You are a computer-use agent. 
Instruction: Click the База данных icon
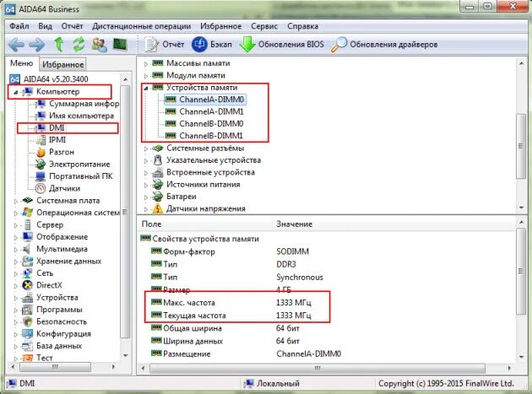pos(27,346)
